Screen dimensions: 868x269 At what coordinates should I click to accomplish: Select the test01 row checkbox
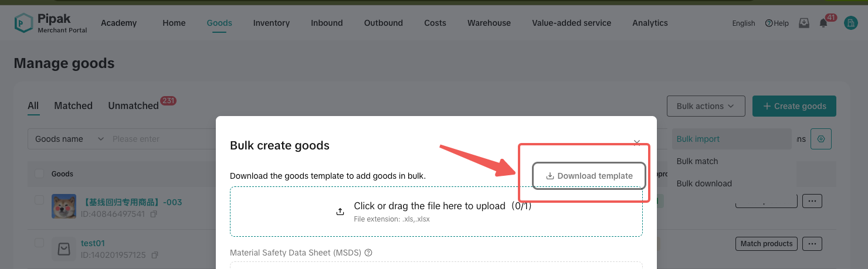[39, 243]
